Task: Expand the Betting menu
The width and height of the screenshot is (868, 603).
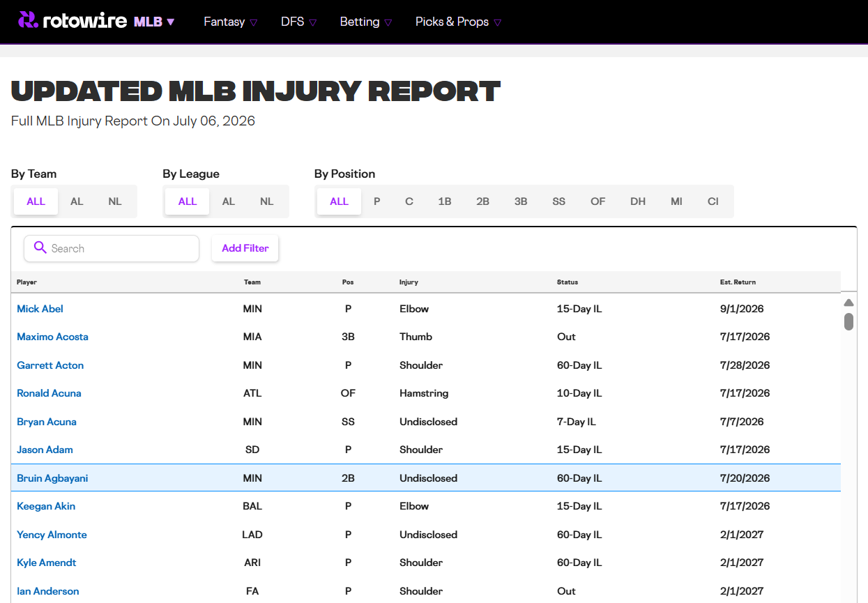Action: (x=366, y=22)
